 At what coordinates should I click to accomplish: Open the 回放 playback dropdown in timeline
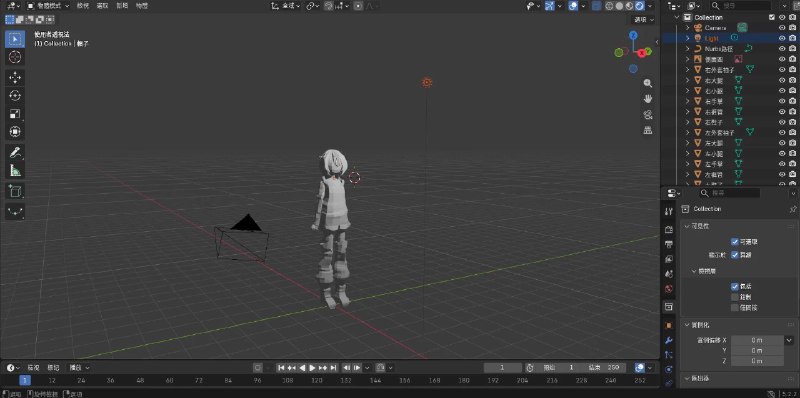point(79,367)
